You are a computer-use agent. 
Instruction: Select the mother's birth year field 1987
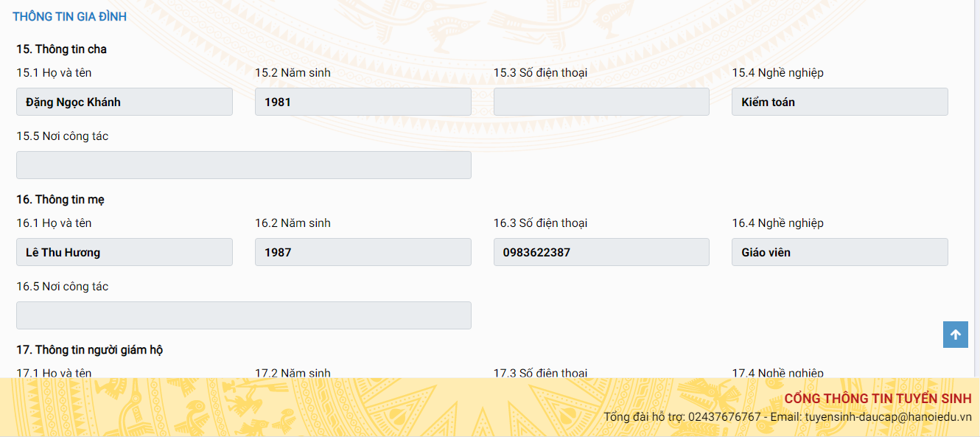coord(363,252)
